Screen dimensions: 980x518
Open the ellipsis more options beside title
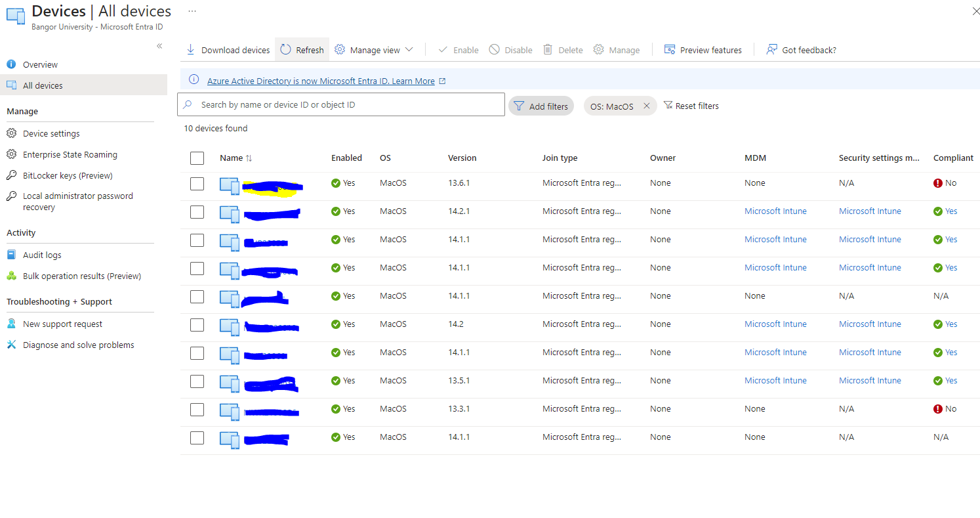click(192, 11)
